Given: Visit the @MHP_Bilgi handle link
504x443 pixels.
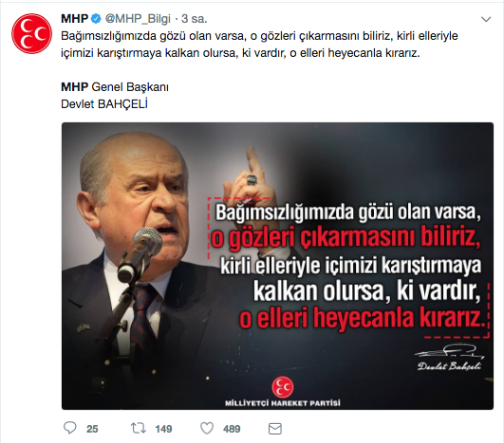Looking at the screenshot, I should click(x=138, y=19).
